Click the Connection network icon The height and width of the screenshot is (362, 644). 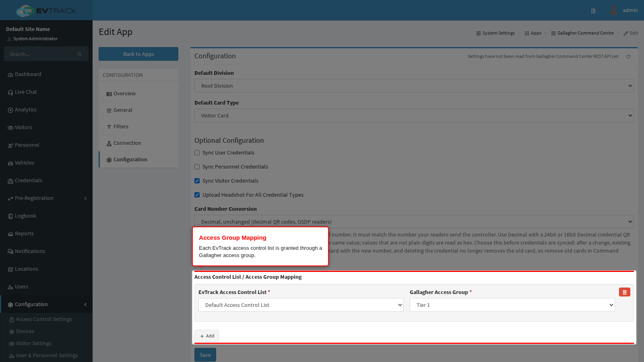[x=109, y=144]
